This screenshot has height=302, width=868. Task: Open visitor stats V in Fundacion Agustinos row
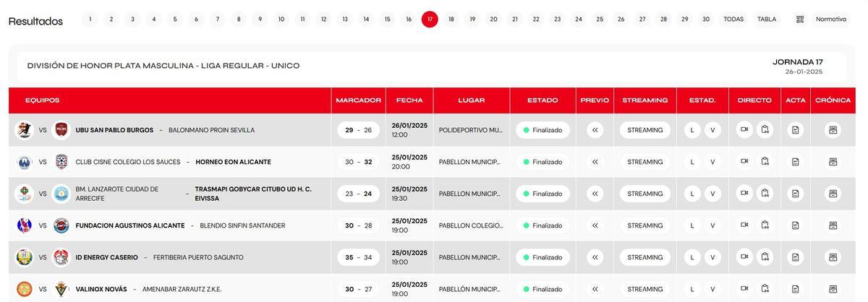point(712,225)
